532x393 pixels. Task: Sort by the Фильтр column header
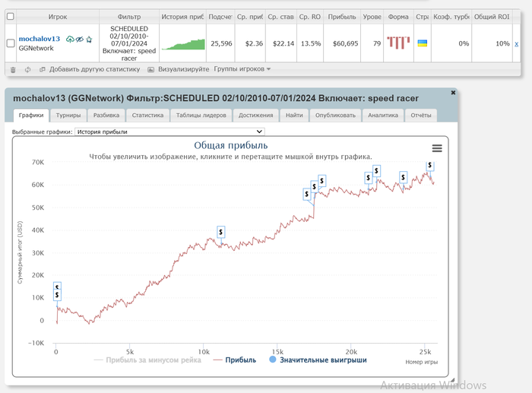pyautogui.click(x=129, y=17)
